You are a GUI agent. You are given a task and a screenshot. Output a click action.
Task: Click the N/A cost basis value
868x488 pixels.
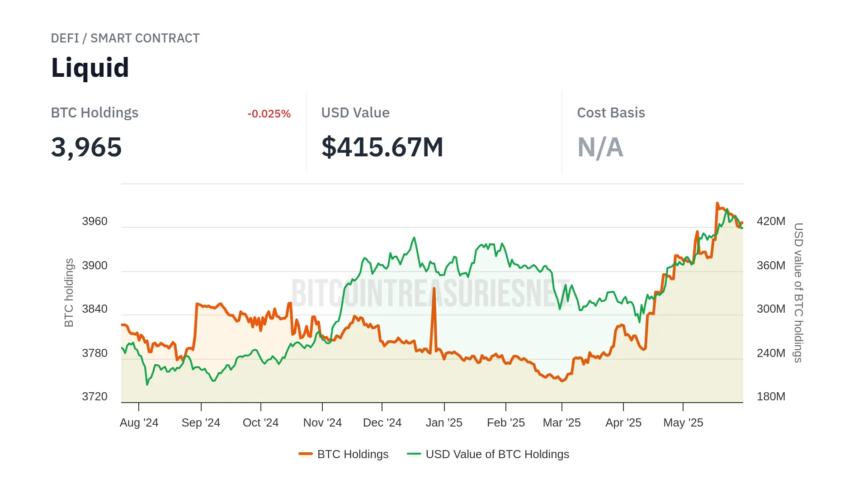600,147
